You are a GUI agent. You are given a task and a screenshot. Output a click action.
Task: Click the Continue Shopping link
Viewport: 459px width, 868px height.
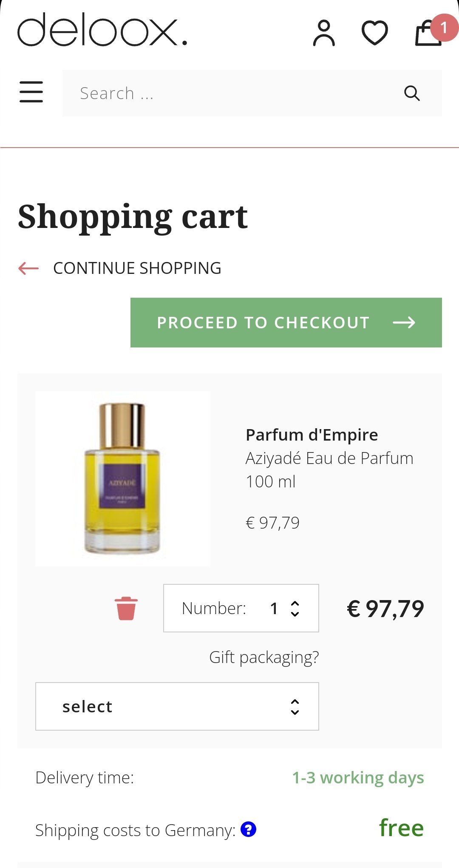point(137,268)
